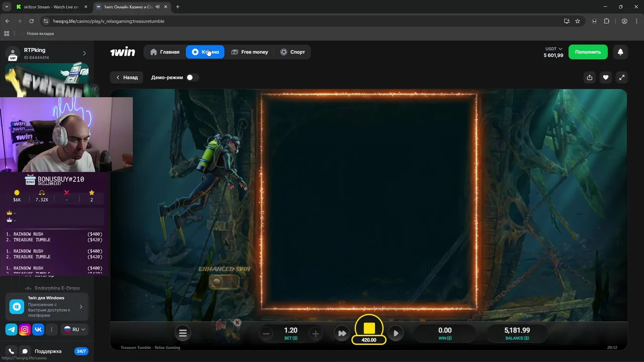Open the Chrome three-dot menu
This screenshot has height=362, width=644.
pyautogui.click(x=636, y=21)
